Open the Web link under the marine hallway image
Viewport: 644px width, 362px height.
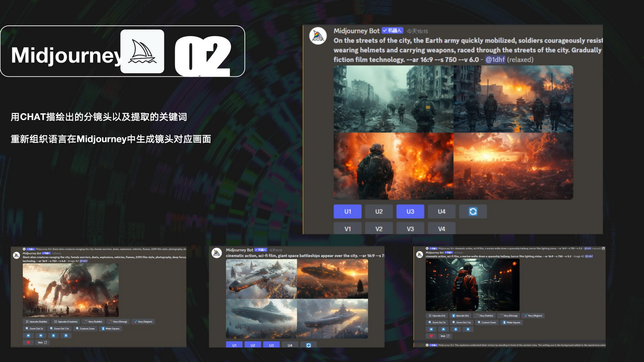[x=445, y=336]
